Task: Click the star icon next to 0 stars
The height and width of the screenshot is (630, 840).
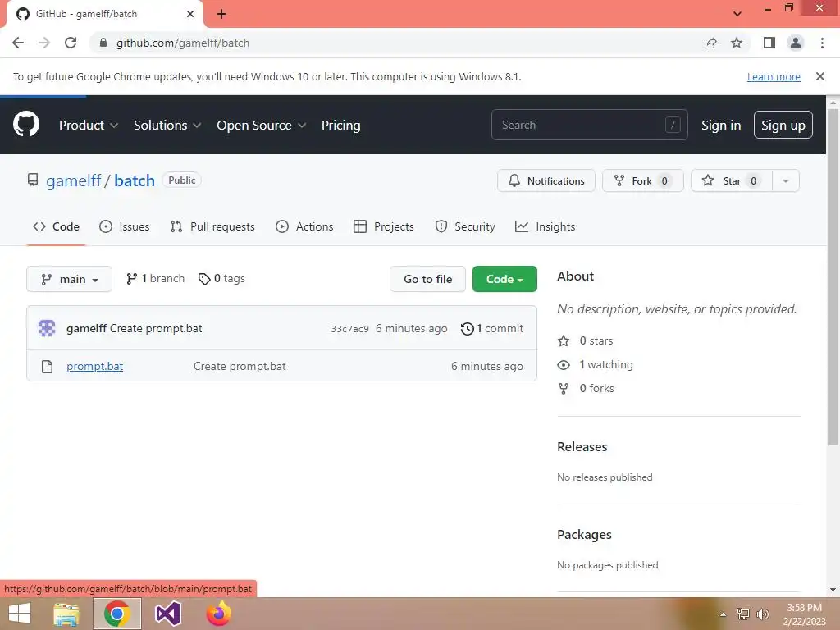Action: (x=564, y=340)
